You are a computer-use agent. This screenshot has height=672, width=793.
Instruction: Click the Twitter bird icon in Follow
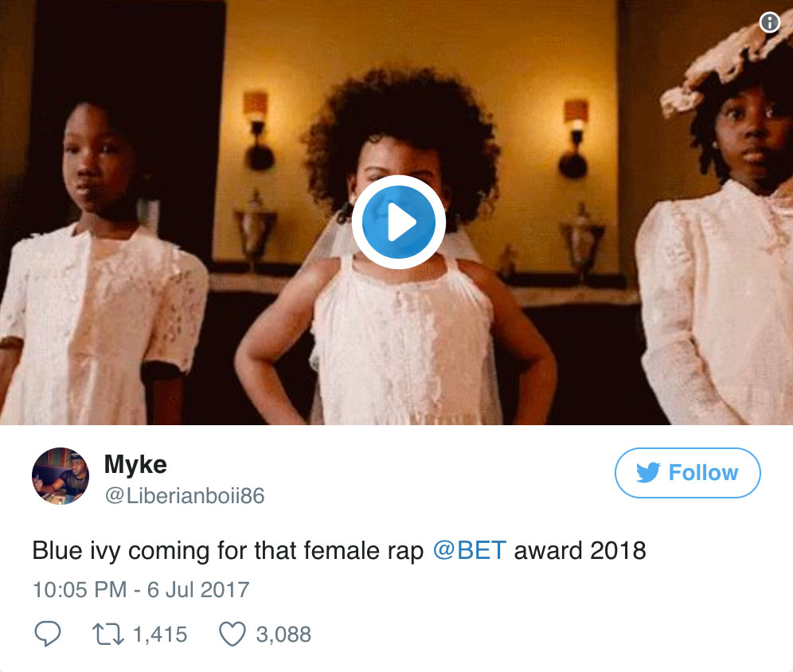point(648,473)
